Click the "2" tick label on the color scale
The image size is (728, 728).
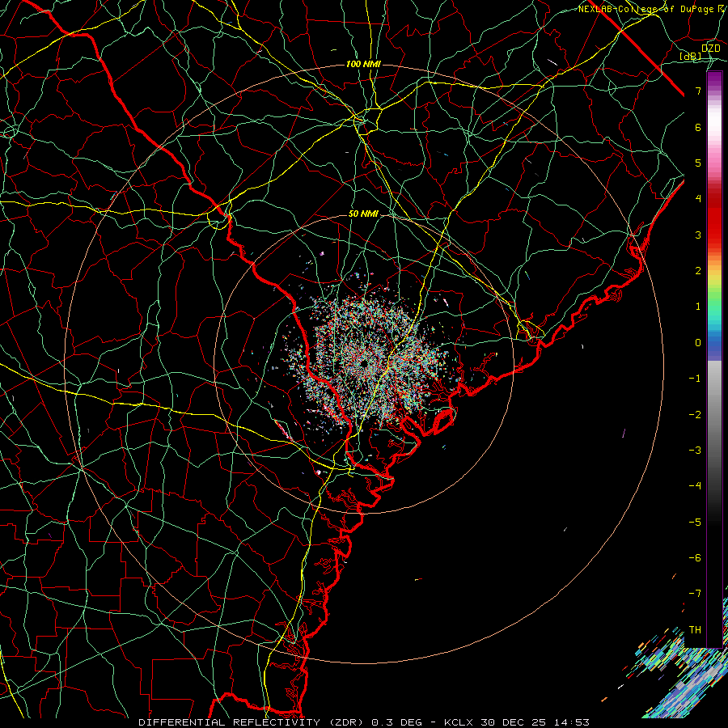[x=698, y=271]
